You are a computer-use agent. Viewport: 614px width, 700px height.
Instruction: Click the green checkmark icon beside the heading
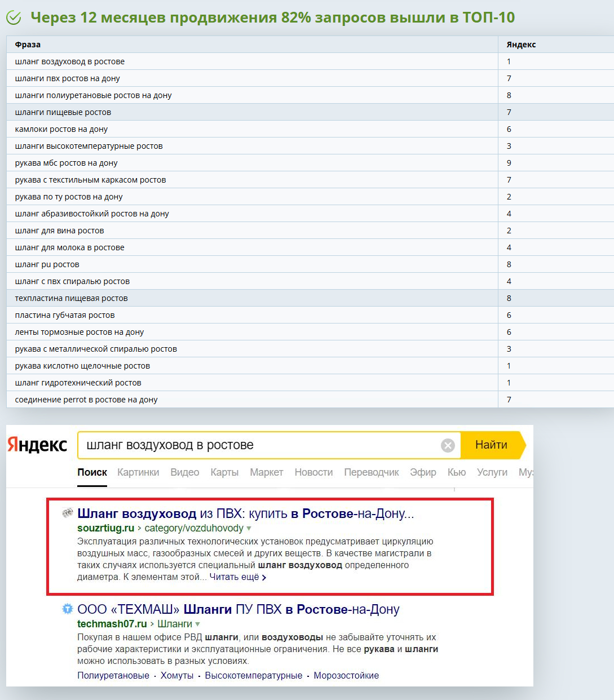tap(14, 18)
